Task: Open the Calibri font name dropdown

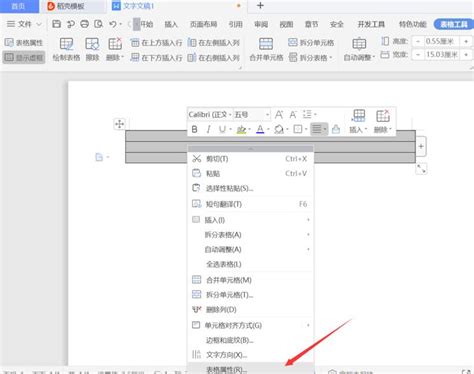Action: click(x=230, y=115)
